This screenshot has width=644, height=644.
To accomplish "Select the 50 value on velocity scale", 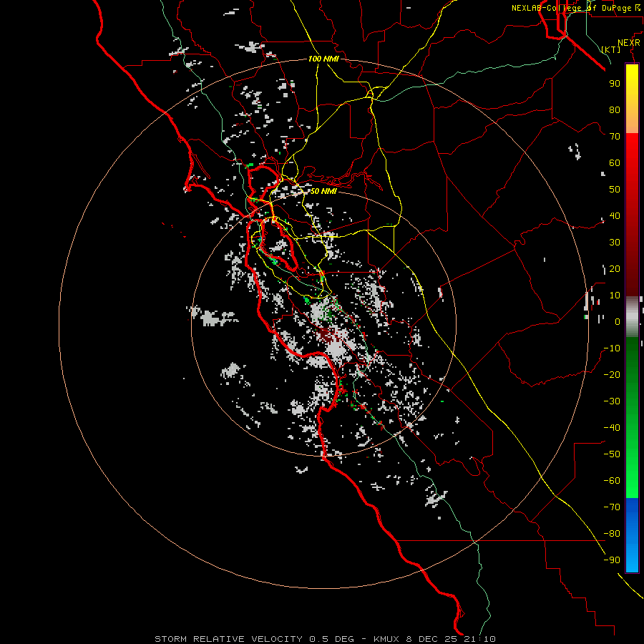I will click(615, 190).
